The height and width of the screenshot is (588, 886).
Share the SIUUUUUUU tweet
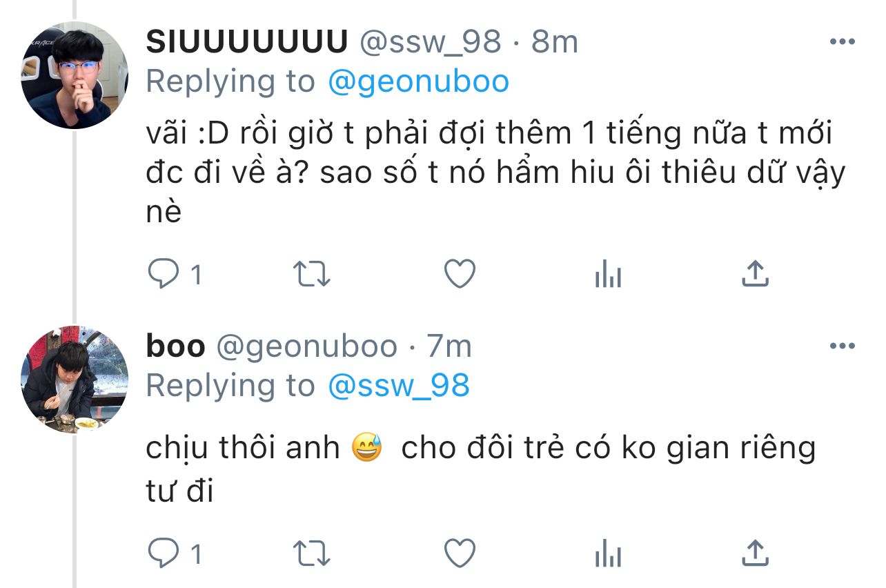coord(755,274)
